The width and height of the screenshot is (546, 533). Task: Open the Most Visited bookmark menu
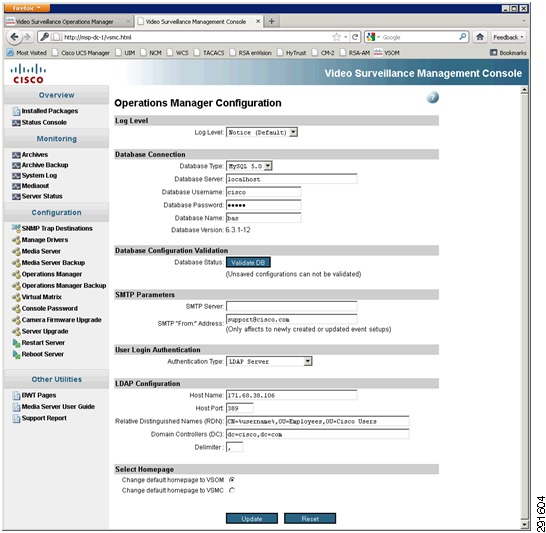coord(27,53)
